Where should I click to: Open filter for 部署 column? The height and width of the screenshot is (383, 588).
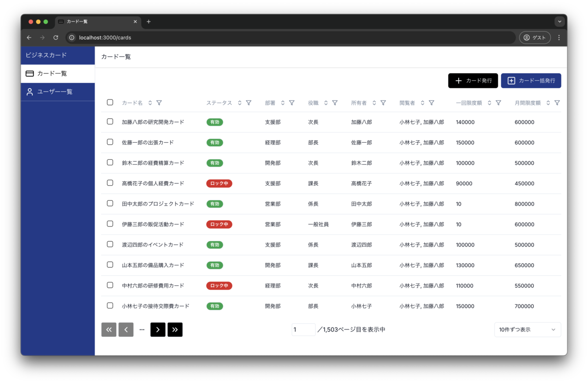292,103
